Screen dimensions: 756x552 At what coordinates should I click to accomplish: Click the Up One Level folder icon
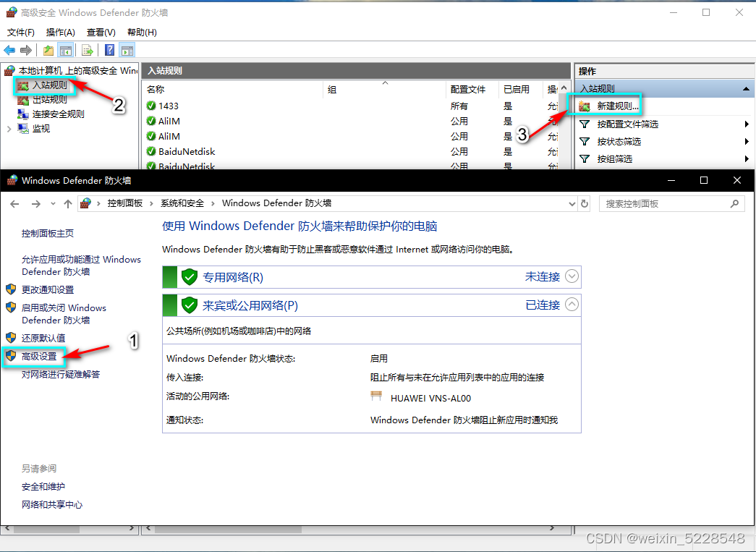(x=48, y=50)
